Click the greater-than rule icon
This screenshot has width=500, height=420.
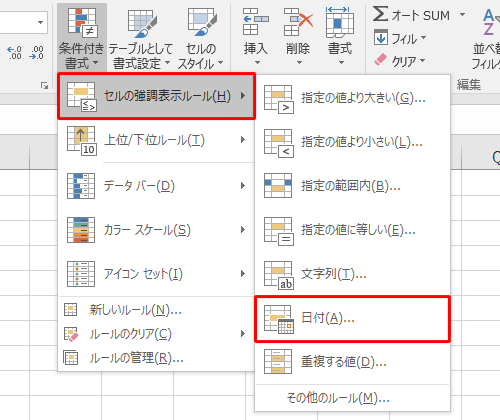pos(279,99)
